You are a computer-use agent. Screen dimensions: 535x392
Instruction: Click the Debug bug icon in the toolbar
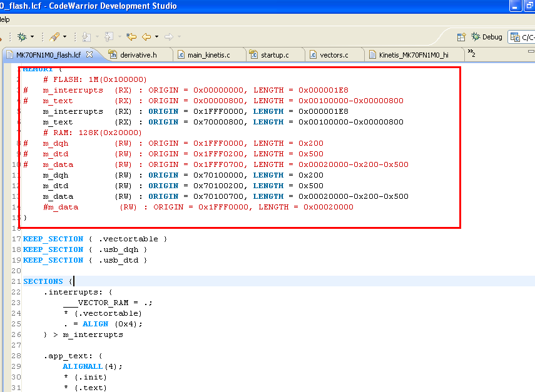coord(22,36)
